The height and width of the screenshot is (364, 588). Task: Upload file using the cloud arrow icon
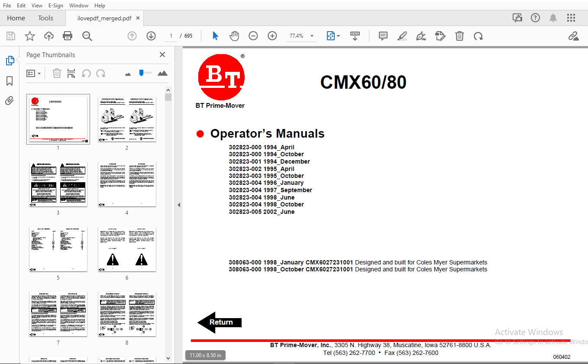49,36
